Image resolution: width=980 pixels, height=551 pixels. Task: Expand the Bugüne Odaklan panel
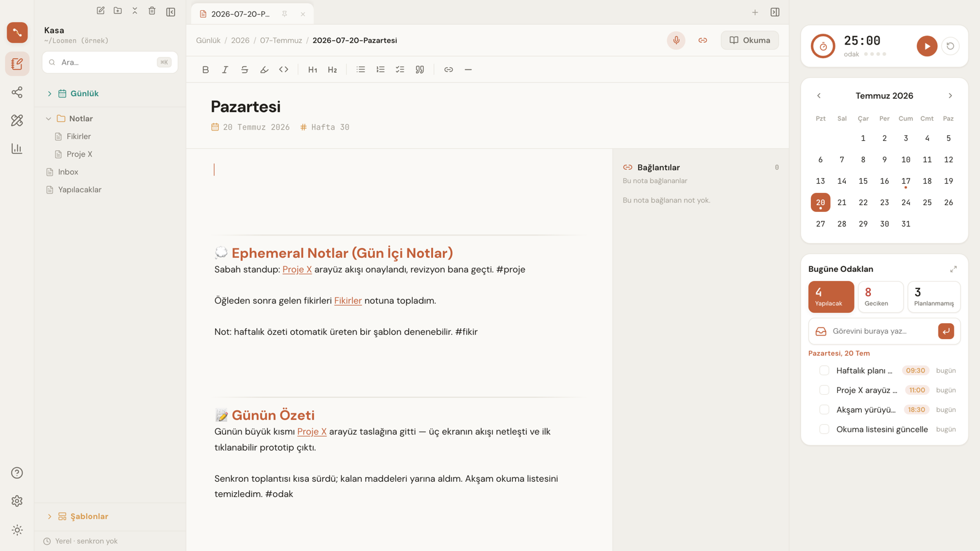coord(954,269)
